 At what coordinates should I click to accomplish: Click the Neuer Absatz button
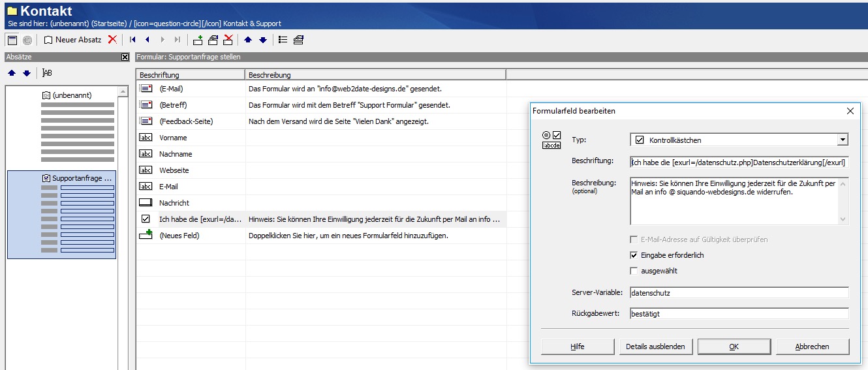click(72, 40)
